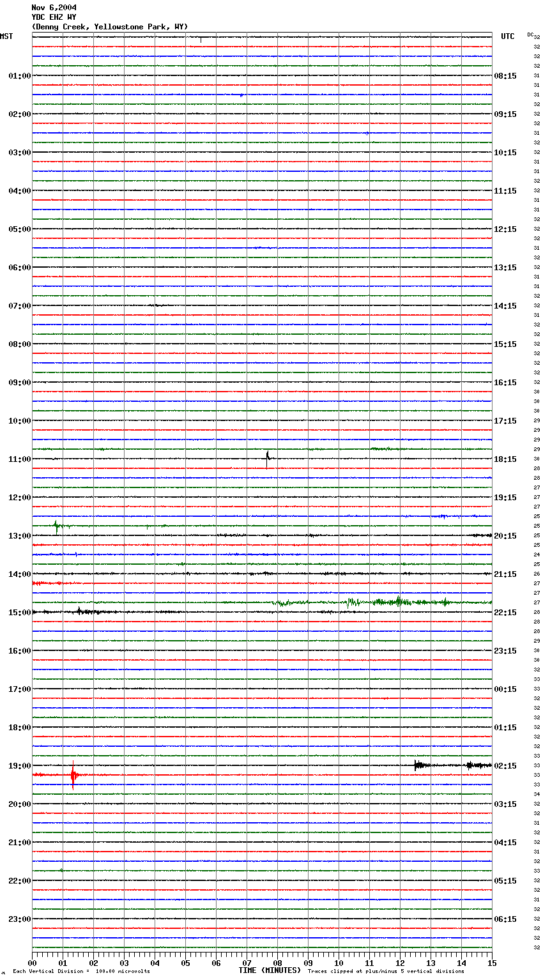This screenshot has height=980, width=543.
Task: Select the station code "YDC EHZ WY"
Action: pyautogui.click(x=54, y=17)
